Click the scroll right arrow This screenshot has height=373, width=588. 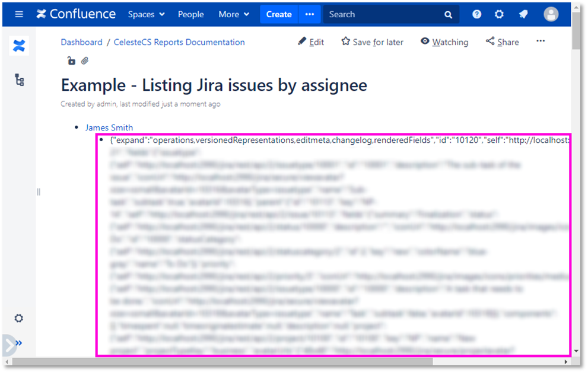pos(566,362)
